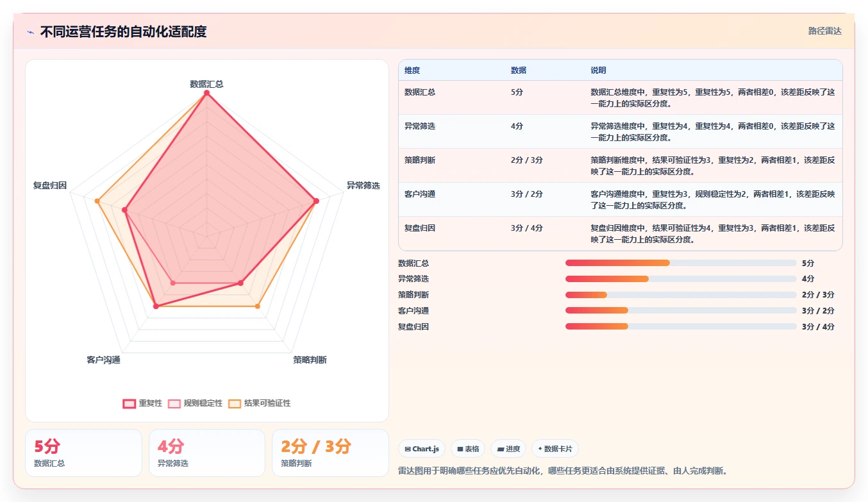Click the 表格 tag chip
The height and width of the screenshot is (502, 868).
468,449
